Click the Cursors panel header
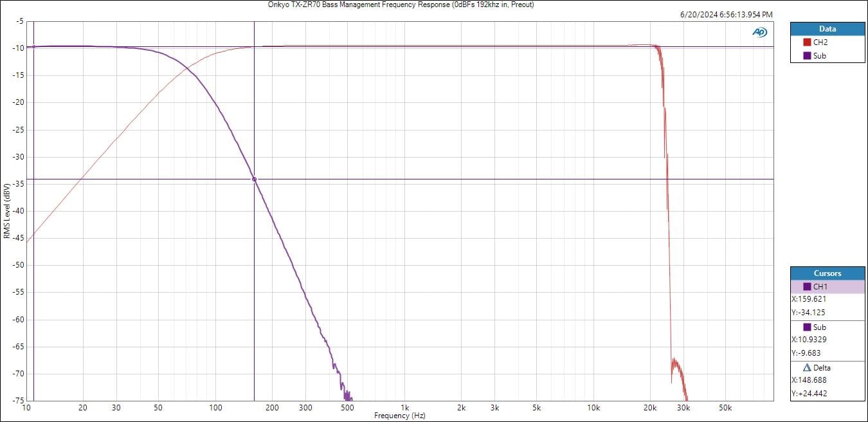The image size is (868, 422). (x=827, y=273)
